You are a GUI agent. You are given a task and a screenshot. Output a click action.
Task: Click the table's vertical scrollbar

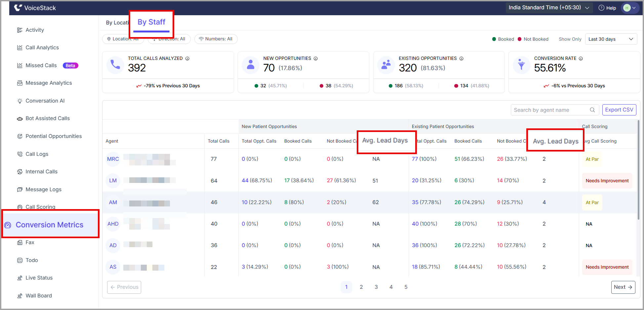[638, 169]
